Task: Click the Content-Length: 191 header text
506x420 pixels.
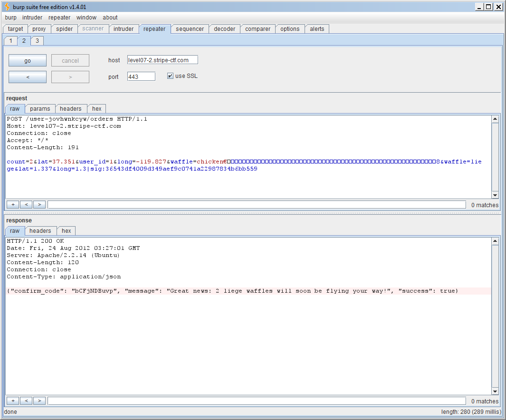Action: pos(43,147)
